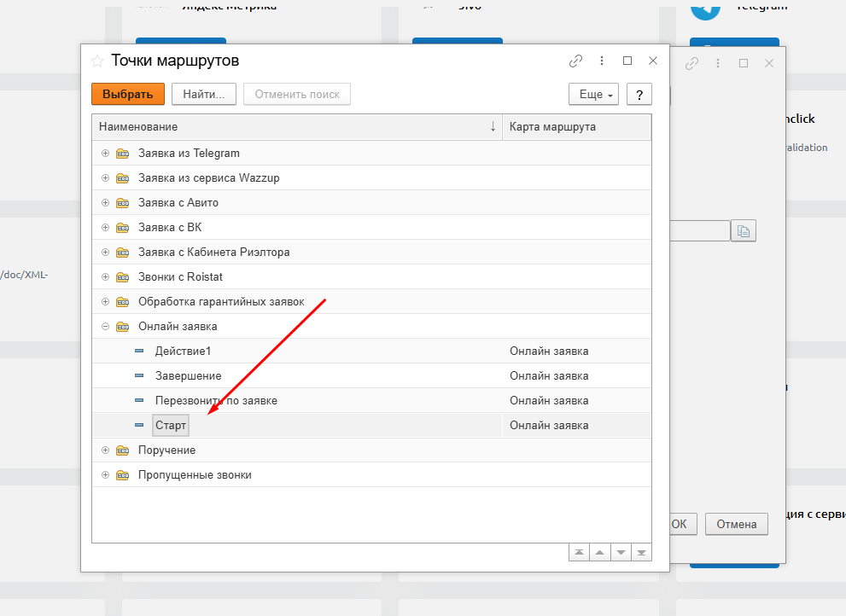Click the Отмена button in background dialog
Viewport: 846px width, 616px height.
[x=736, y=524]
